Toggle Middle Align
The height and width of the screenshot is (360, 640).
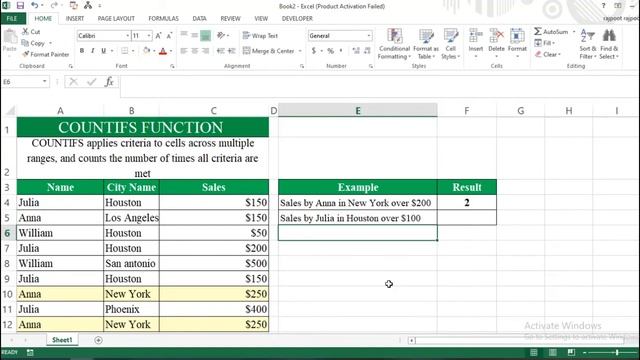coord(195,36)
